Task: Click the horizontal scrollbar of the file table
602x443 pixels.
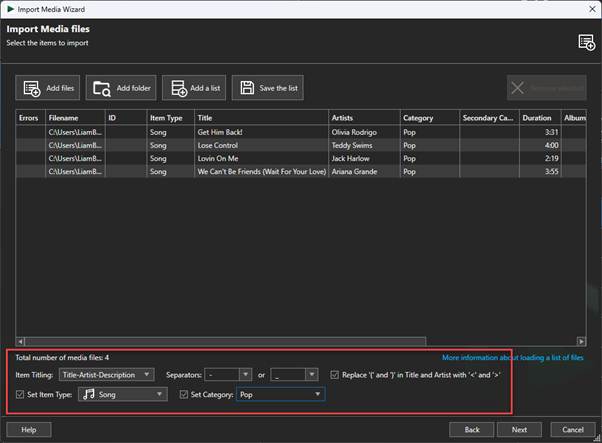Action: pyautogui.click(x=220, y=341)
